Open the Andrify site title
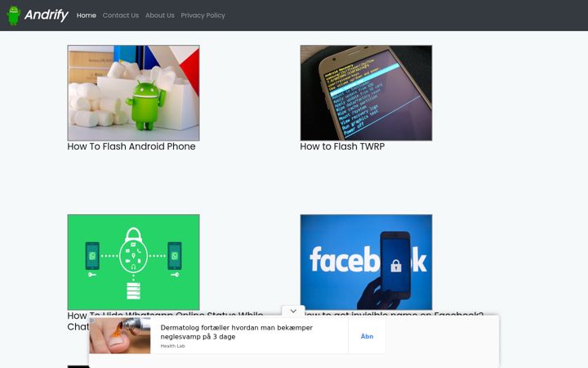The image size is (588, 368). [46, 15]
